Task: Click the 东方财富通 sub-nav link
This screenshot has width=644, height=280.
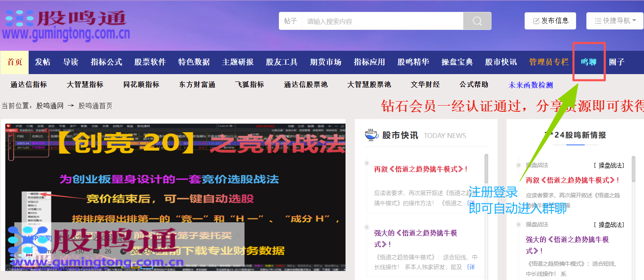Action: click(197, 85)
